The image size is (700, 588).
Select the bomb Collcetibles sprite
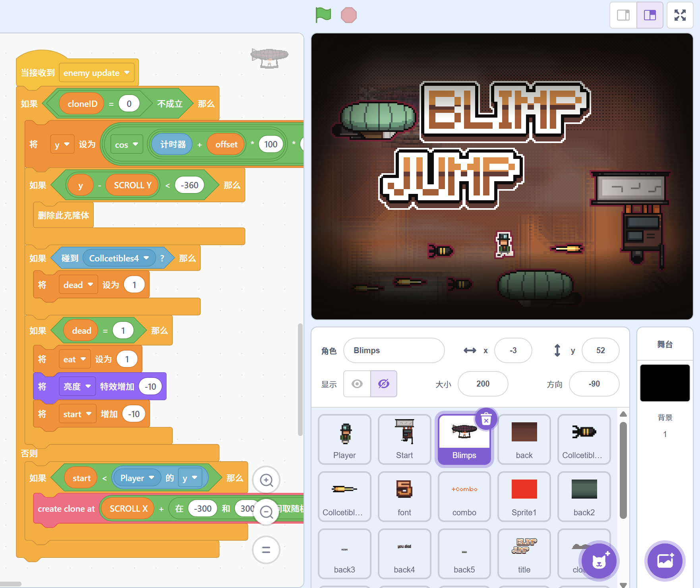(584, 439)
